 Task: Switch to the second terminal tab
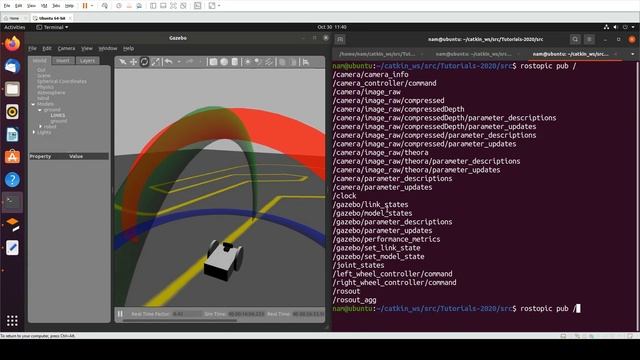point(473,54)
